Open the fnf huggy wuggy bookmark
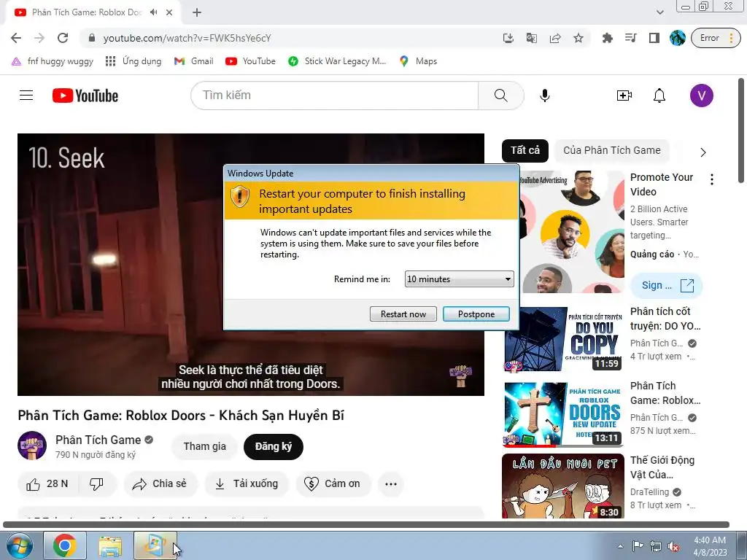This screenshot has width=747, height=560. 53,61
